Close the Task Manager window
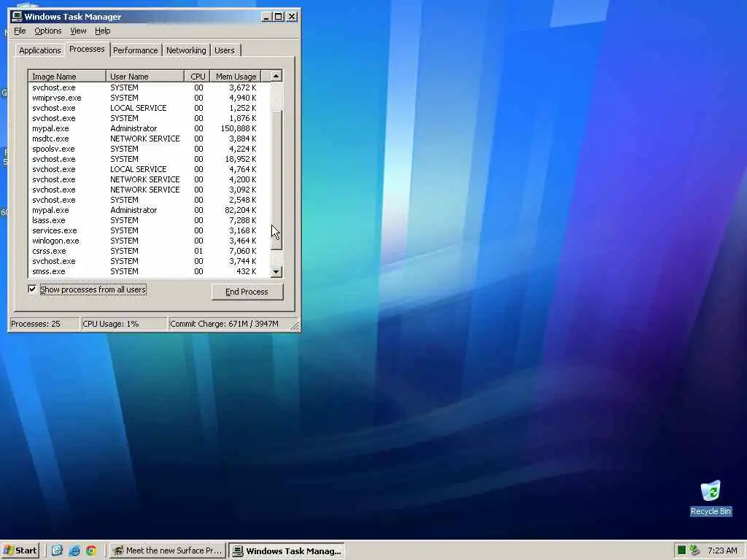The width and height of the screenshot is (747, 560). pyautogui.click(x=292, y=17)
